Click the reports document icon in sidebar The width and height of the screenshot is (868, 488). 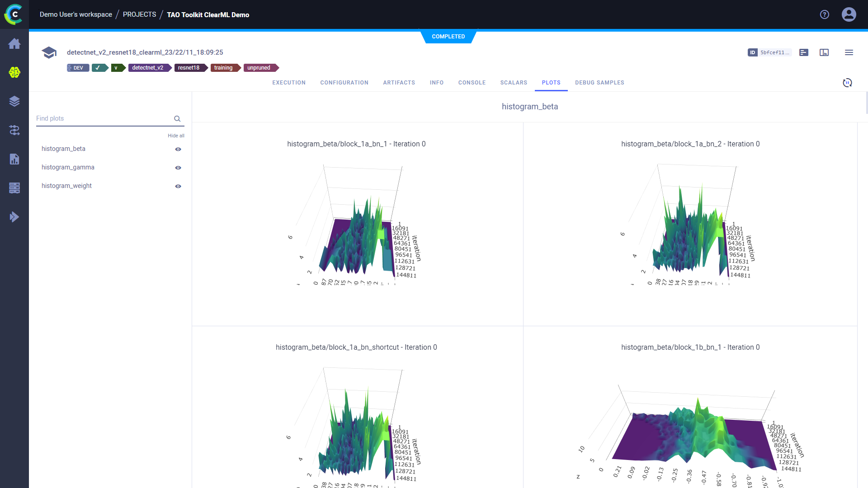point(14,159)
